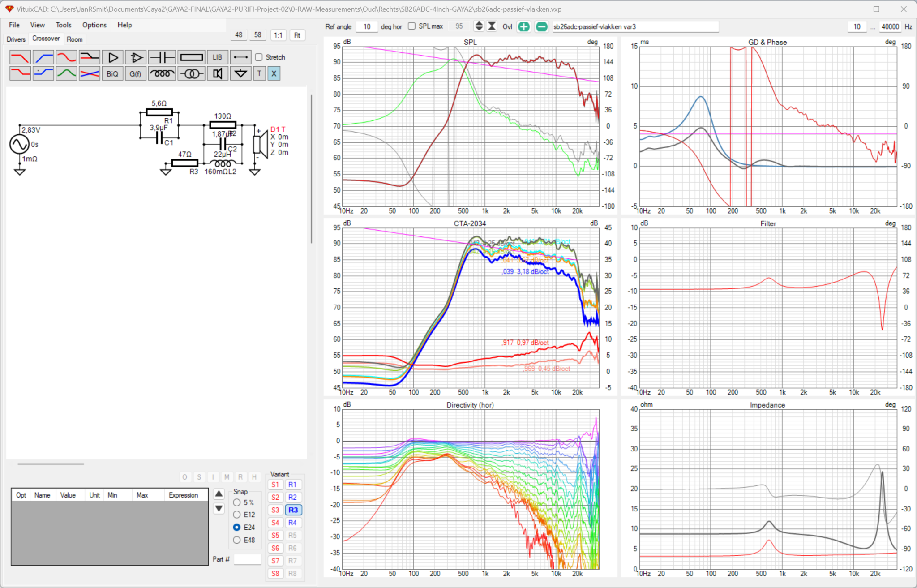Screen dimensions: 917x588
Task: Click the maximum frequency field showing 40000
Action: 890,27
